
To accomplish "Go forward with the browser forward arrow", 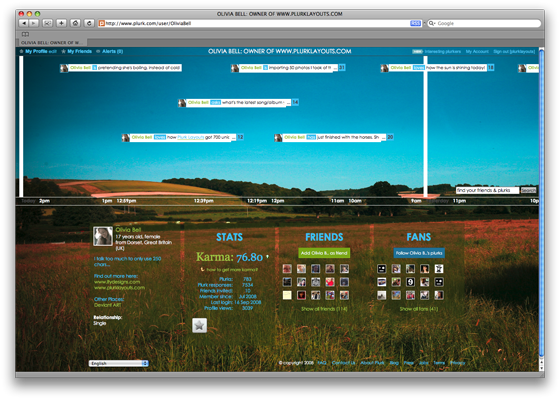I will pyautogui.click(x=34, y=23).
